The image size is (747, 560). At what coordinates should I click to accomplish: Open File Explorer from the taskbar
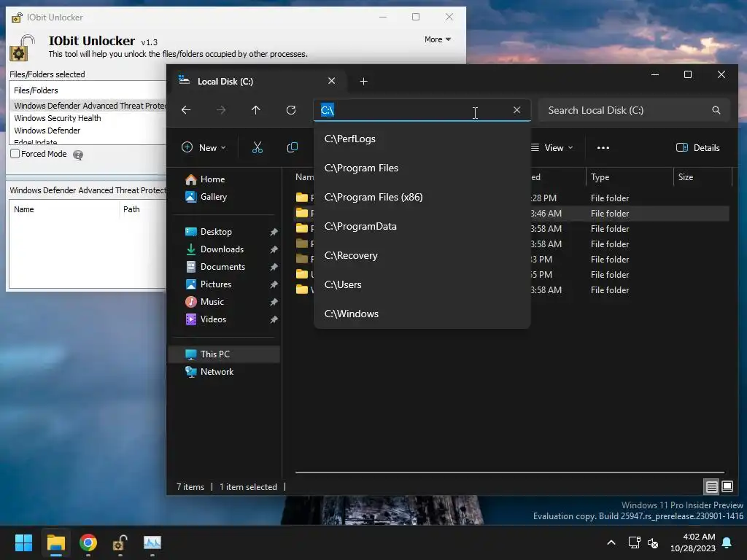(55, 542)
